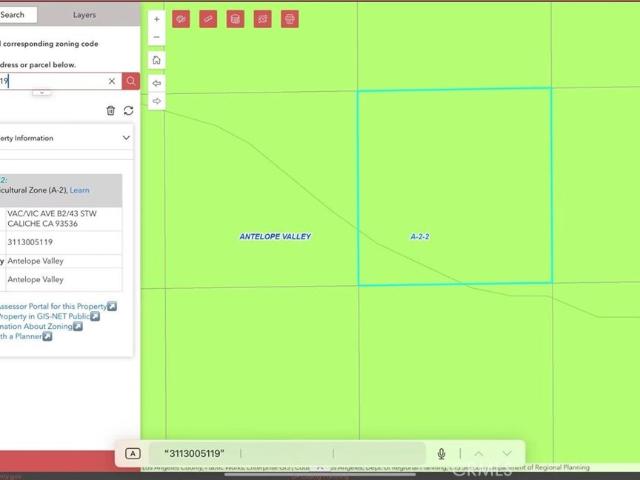Return map to home extent

point(157,60)
